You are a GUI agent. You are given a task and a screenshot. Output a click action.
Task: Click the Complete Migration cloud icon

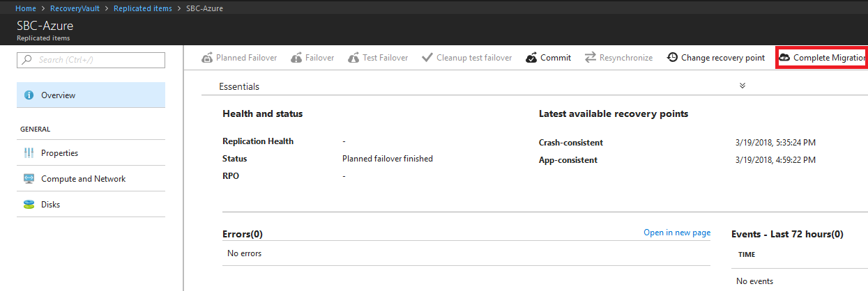pos(784,58)
